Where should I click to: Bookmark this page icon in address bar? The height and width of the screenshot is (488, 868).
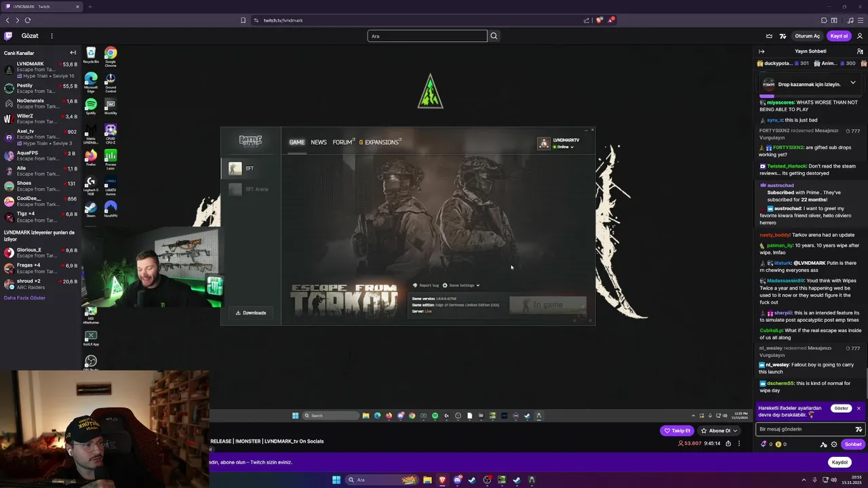(243, 20)
